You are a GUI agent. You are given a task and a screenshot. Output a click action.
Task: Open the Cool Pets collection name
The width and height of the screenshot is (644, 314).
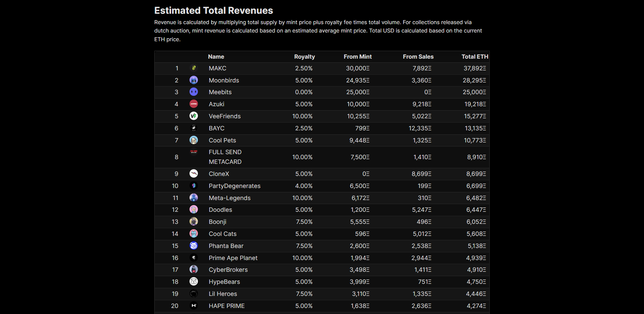pyautogui.click(x=222, y=140)
